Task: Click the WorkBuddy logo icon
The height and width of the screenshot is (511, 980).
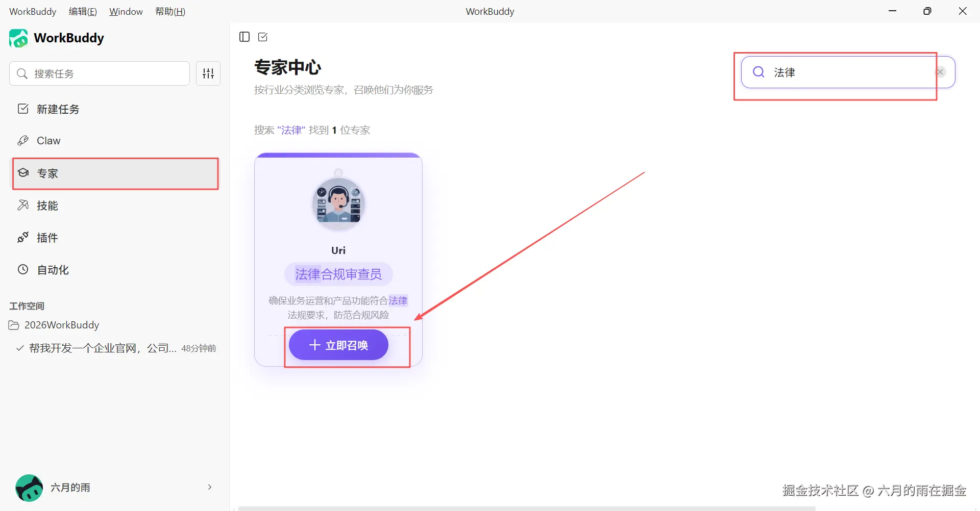Action: (x=19, y=38)
